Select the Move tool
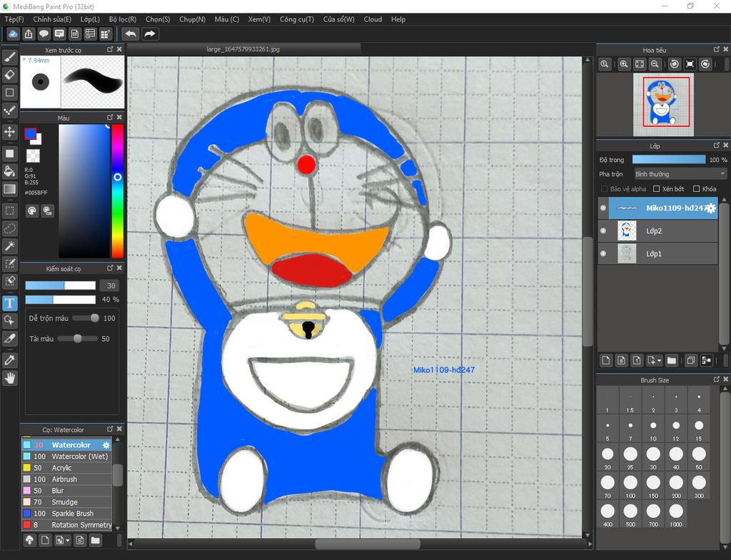 coord(10,132)
